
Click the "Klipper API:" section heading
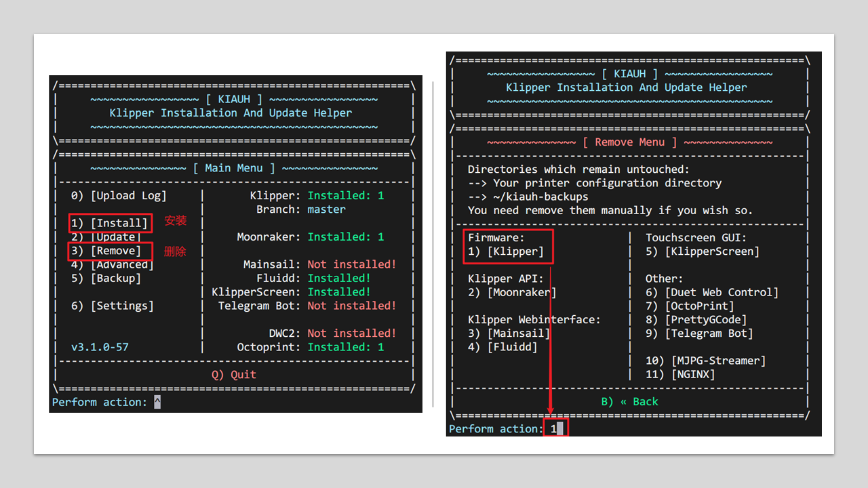506,279
